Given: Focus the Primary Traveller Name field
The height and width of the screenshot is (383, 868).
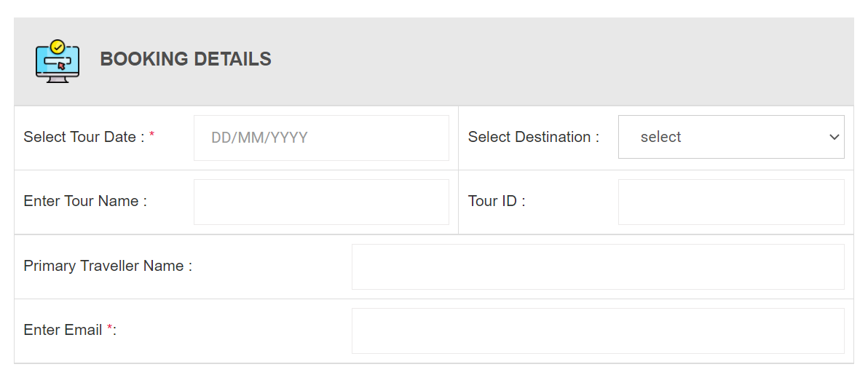Looking at the screenshot, I should pos(598,266).
